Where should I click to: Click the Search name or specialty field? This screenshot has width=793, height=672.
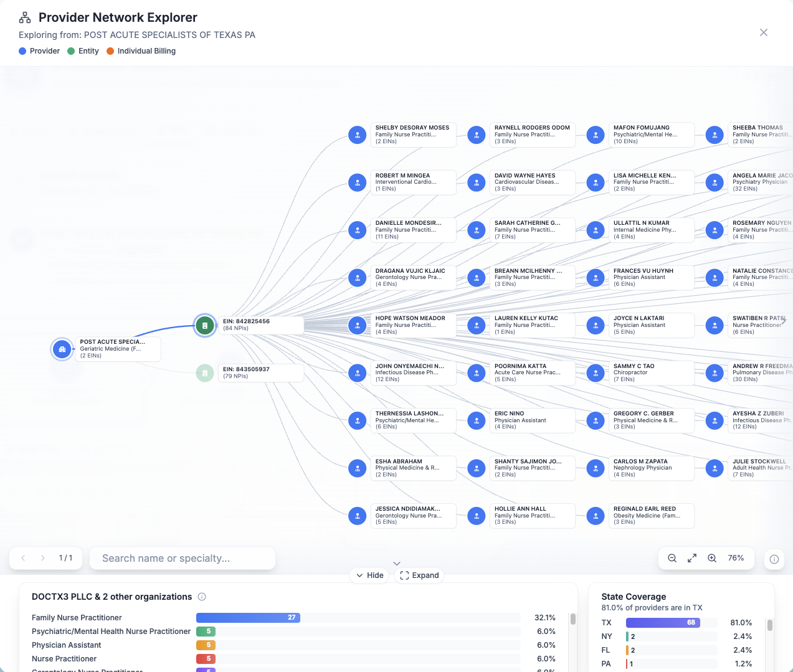tap(183, 558)
